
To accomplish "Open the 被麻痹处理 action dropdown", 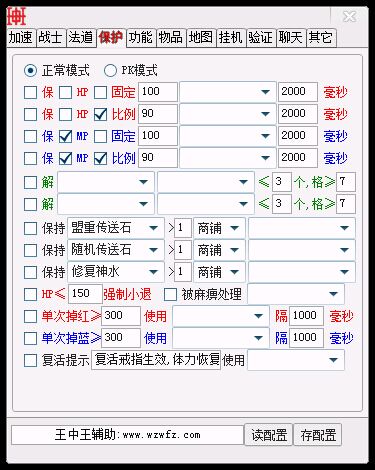I will [296, 294].
